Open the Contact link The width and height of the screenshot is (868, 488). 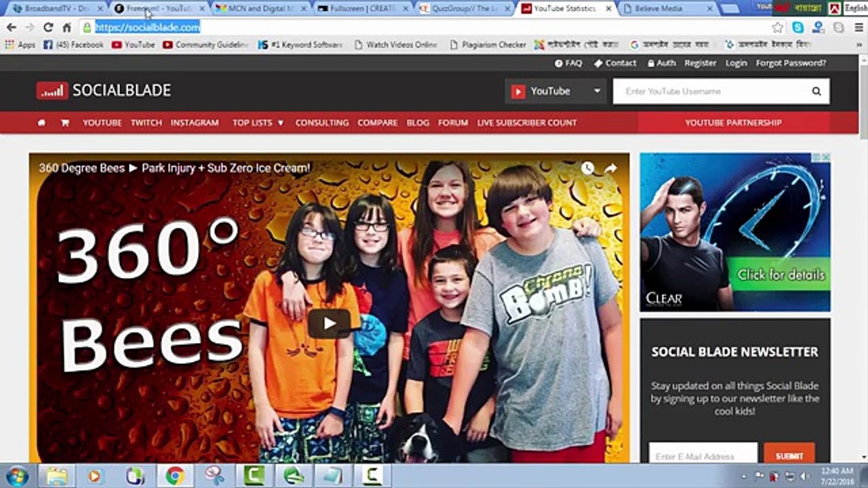[x=615, y=63]
